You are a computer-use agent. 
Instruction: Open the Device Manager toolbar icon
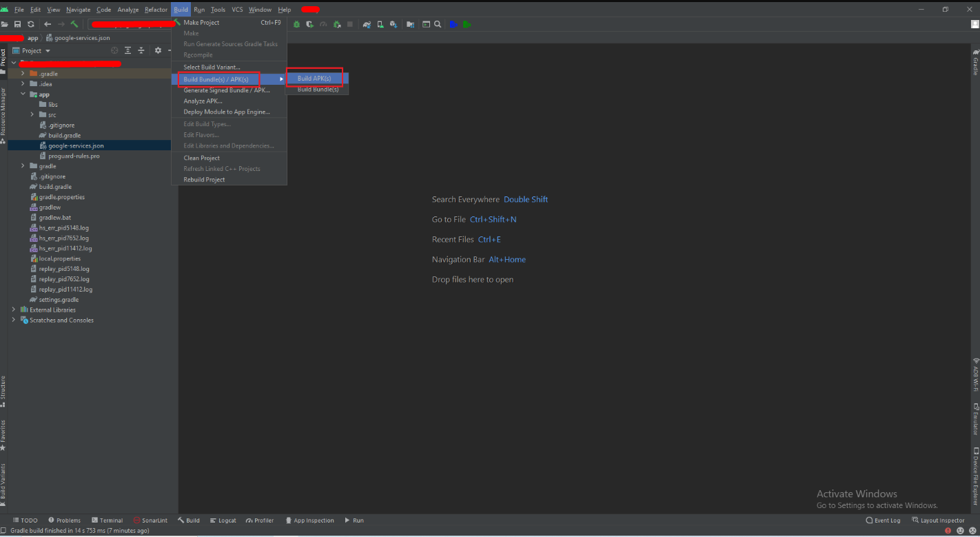tap(380, 24)
